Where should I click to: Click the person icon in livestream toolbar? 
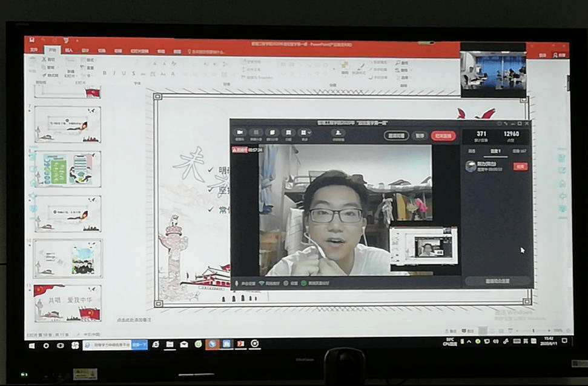tap(339, 133)
